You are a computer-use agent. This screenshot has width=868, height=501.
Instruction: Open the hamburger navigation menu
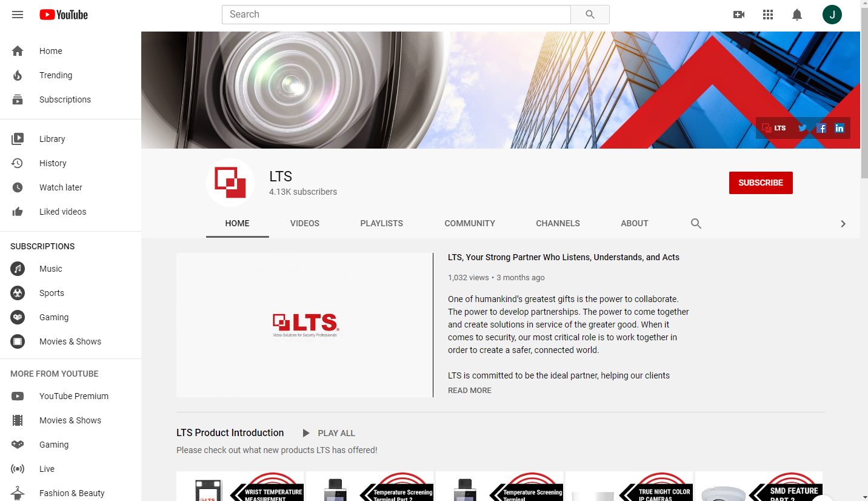click(x=18, y=15)
